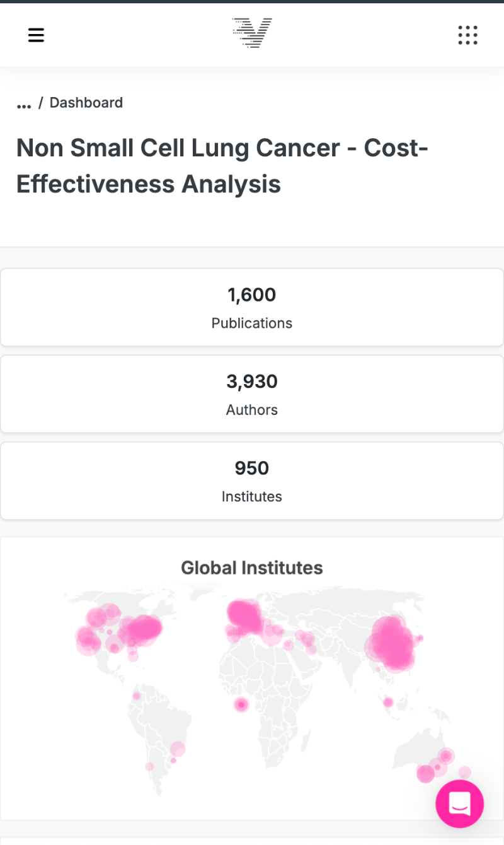Click the northern South America map bubble

click(x=136, y=696)
